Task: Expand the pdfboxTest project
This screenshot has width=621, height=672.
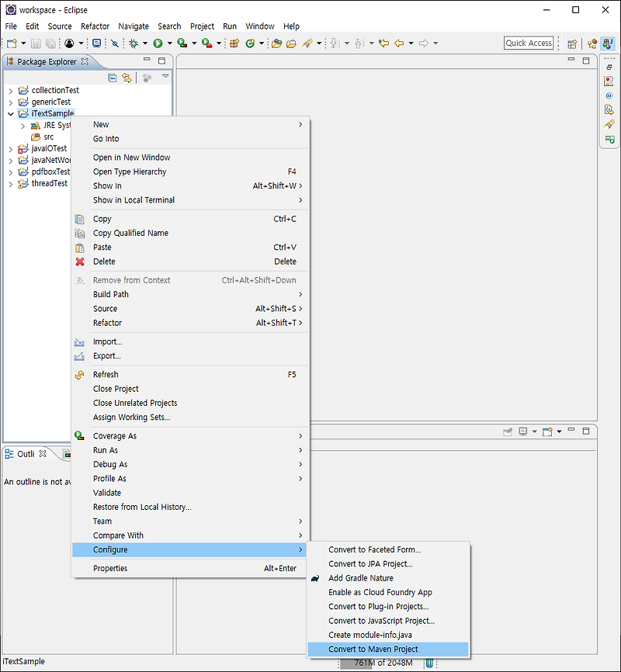Action: [10, 171]
